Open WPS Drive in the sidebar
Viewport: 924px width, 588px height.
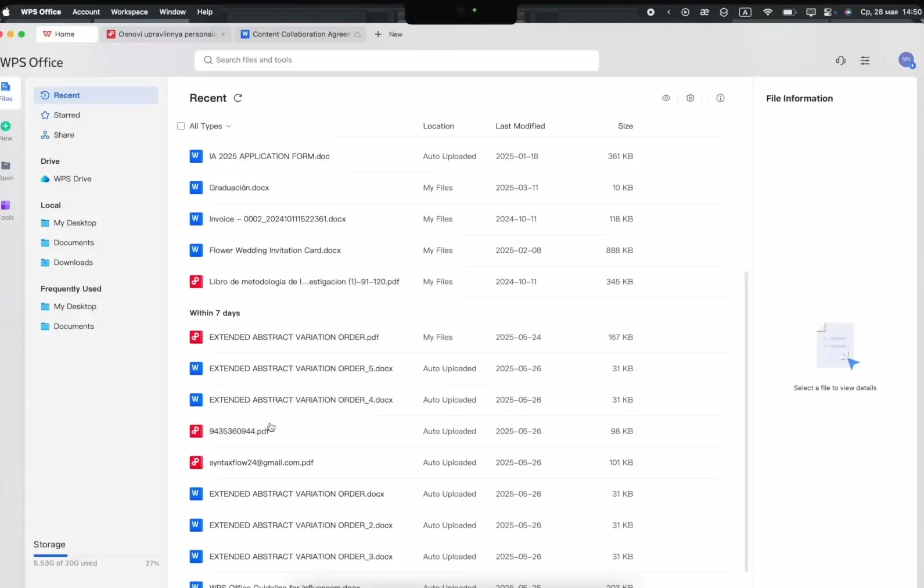pyautogui.click(x=72, y=179)
